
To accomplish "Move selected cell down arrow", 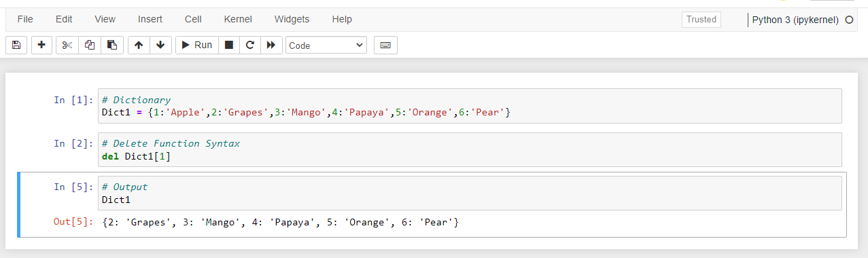I will pos(160,45).
